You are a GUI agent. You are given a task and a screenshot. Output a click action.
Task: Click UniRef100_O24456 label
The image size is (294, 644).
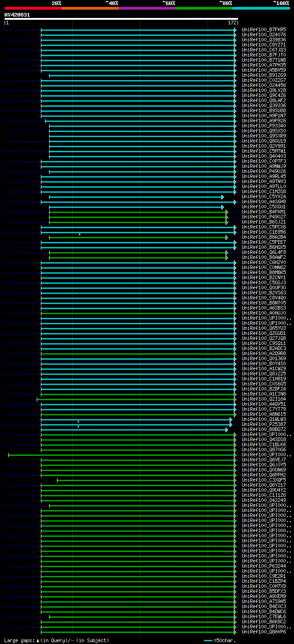coord(264,85)
